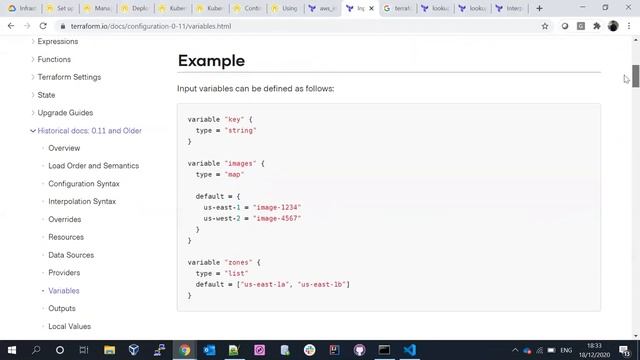Open the Chrome profile avatar
640x360 pixels.
[x=613, y=26]
